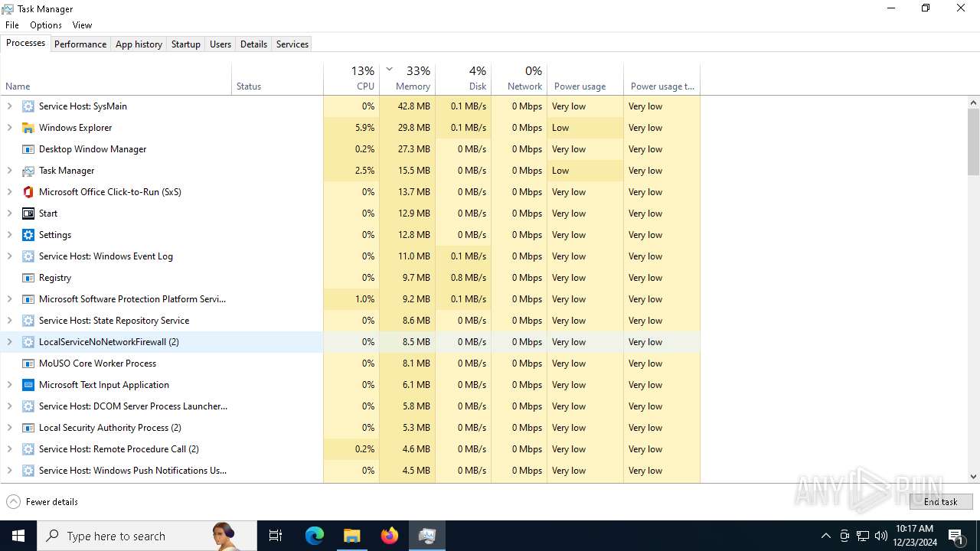Click the network tray icon
This screenshot has height=551, width=980.
point(863,536)
